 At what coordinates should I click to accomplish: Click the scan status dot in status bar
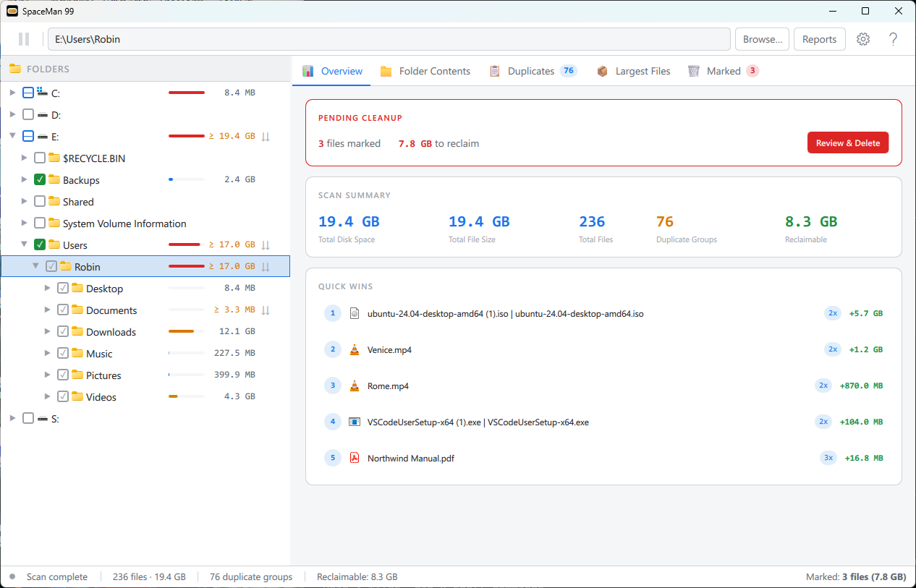12,576
